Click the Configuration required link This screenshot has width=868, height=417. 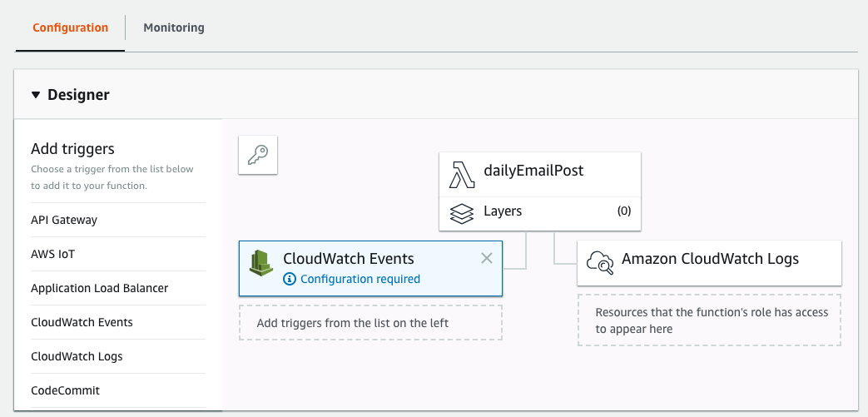[360, 279]
